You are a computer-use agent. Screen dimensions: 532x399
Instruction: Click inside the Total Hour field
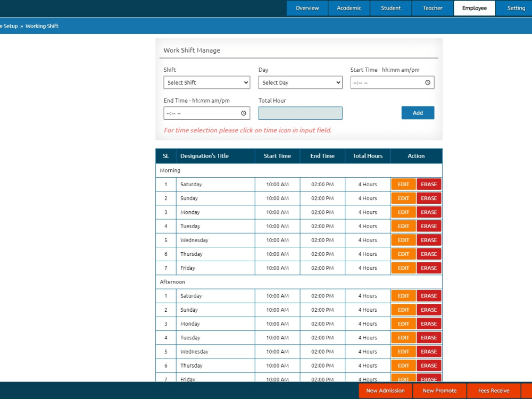click(300, 113)
